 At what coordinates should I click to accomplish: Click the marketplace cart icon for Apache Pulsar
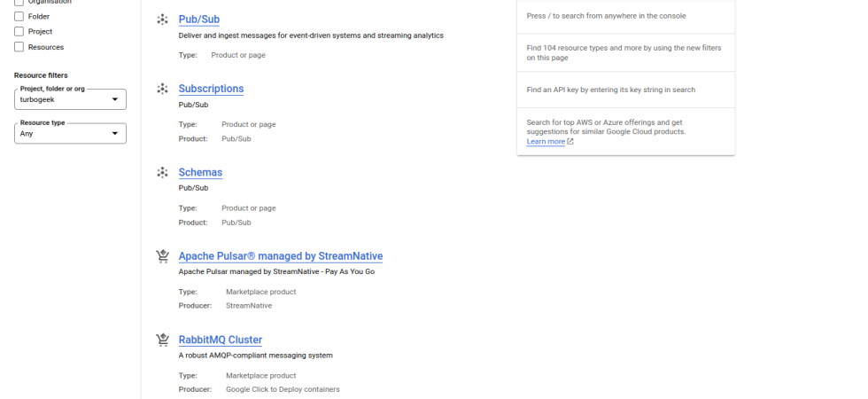coord(162,256)
